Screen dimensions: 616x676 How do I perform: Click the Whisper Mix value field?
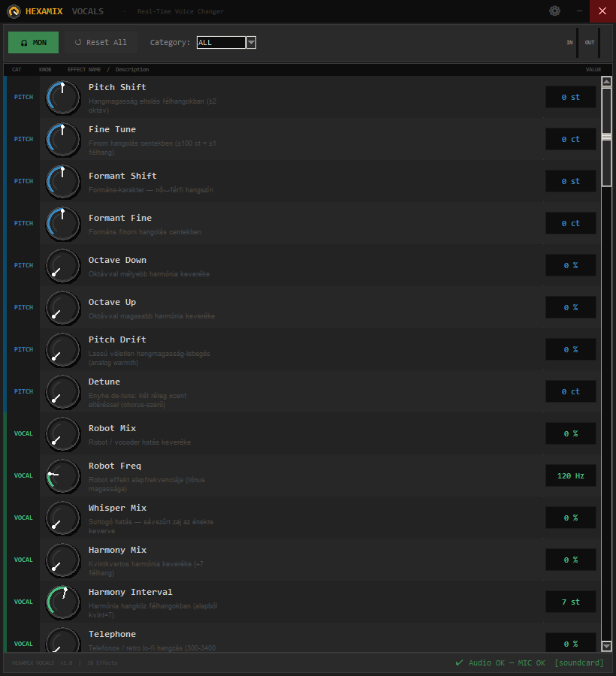571,518
